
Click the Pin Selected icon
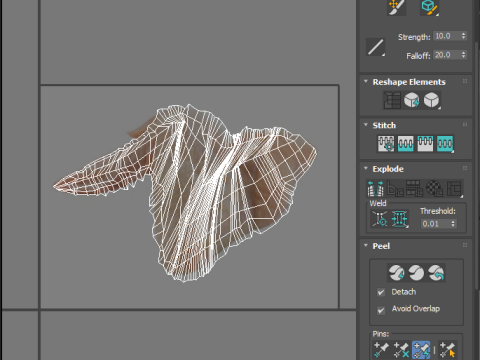pos(381,350)
